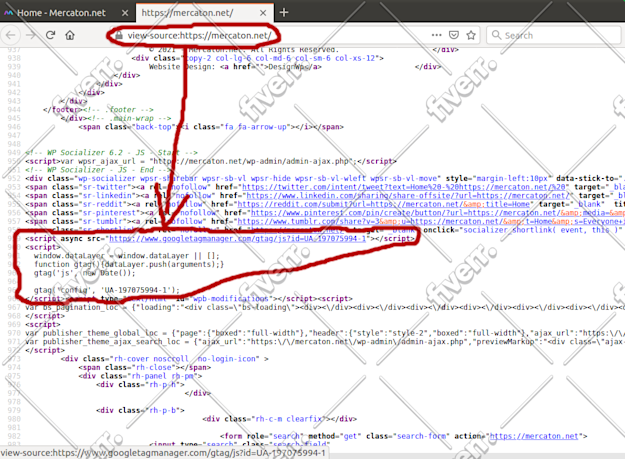Click the text function gtag(){dataLayer.push(arguments);}
The width and height of the screenshot is (625, 459).
point(129,264)
